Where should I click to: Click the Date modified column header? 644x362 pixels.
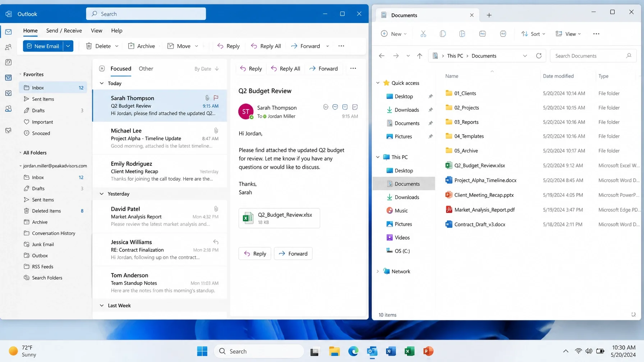(558, 76)
